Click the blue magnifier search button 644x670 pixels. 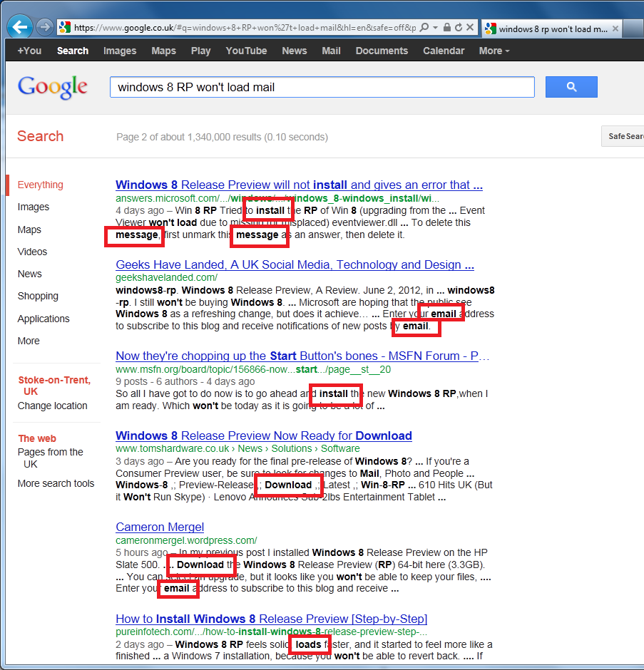click(x=571, y=87)
